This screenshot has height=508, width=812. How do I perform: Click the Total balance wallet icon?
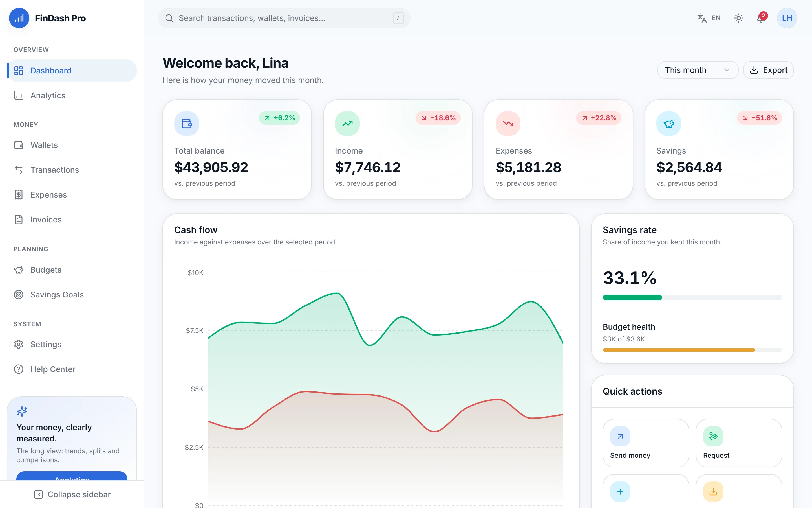187,124
